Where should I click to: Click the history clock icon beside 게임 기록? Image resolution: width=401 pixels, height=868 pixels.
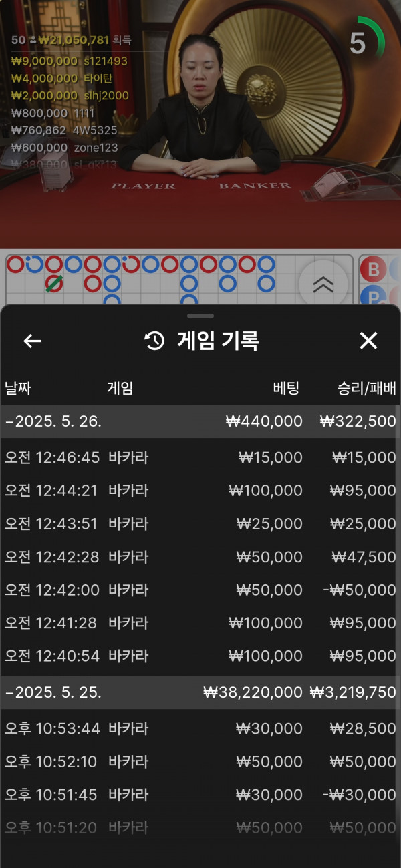pyautogui.click(x=154, y=341)
